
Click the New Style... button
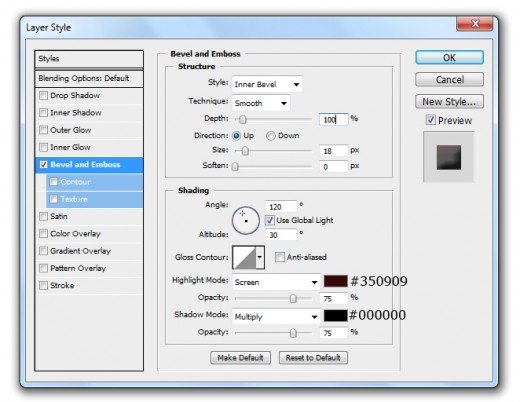pos(449,101)
